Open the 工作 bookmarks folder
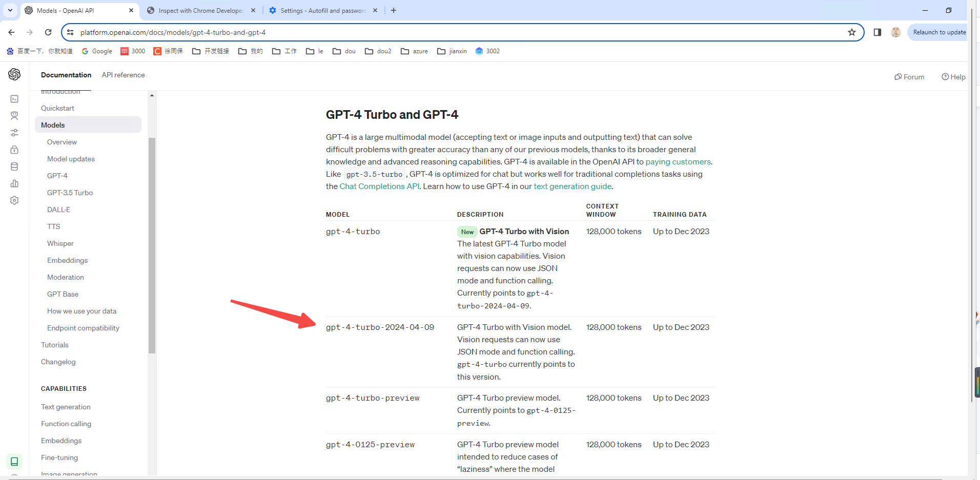This screenshot has width=980, height=480. tap(284, 51)
